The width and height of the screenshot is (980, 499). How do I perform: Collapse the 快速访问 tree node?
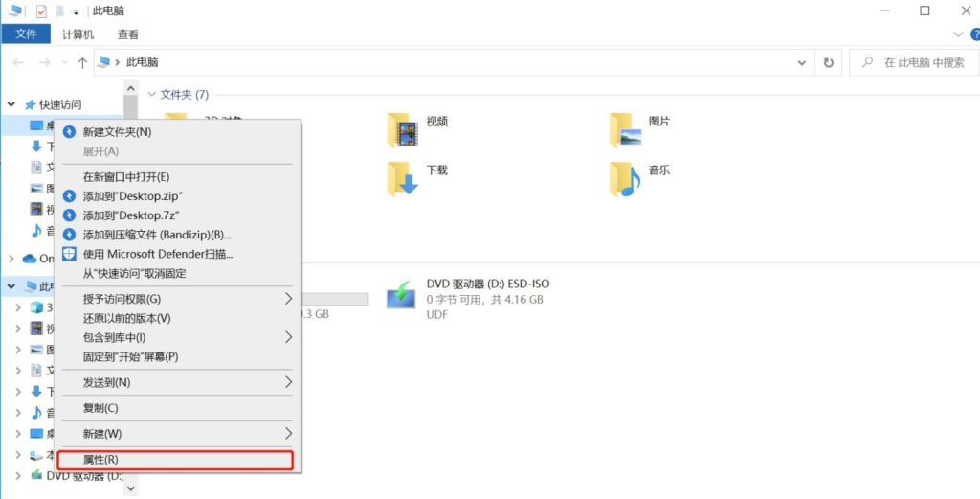(11, 104)
